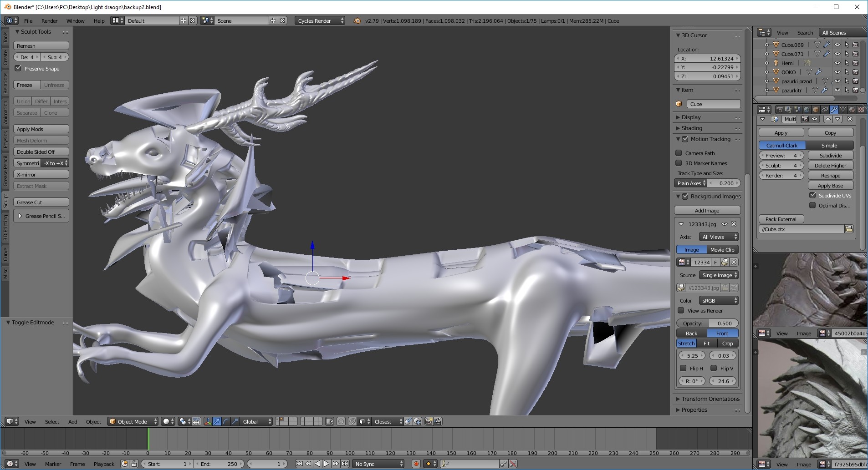The width and height of the screenshot is (868, 470).
Task: Click the file browser icon beside //Cube.btx
Action: point(849,229)
